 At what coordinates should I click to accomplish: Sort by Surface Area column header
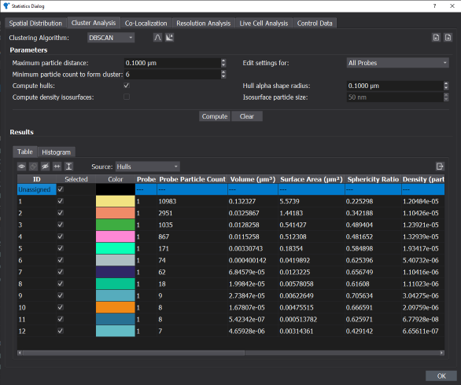pyautogui.click(x=311, y=179)
